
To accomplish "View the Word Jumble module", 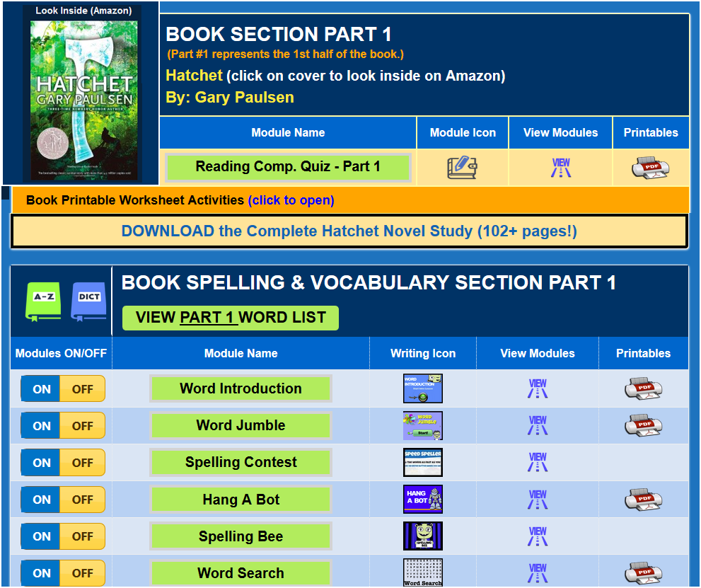I will click(x=538, y=425).
